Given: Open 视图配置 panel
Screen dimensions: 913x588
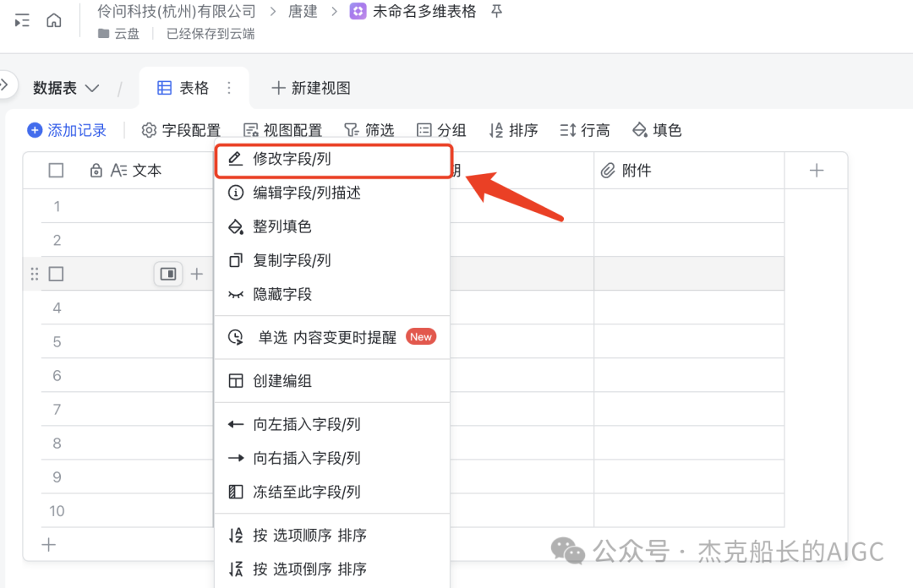Looking at the screenshot, I should [x=283, y=130].
